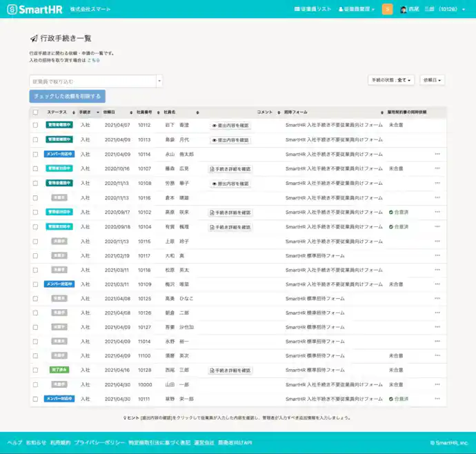
Task: Click the user avatar for 西尾 三郎
Action: 404,10
